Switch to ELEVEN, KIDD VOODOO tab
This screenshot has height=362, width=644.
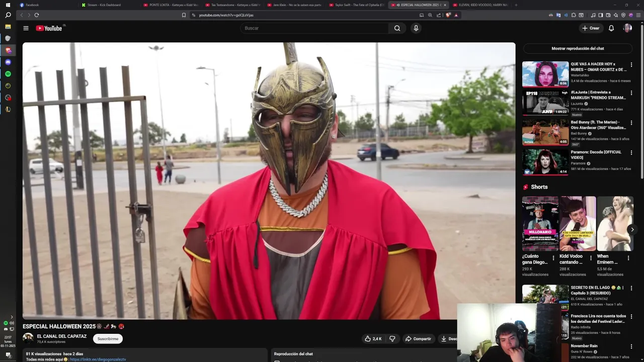(x=480, y=5)
